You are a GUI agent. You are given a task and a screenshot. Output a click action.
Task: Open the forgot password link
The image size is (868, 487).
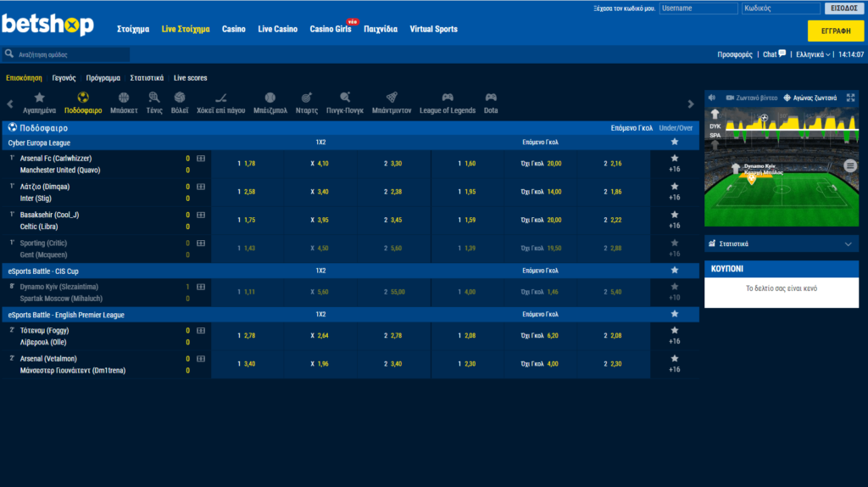[x=624, y=8]
